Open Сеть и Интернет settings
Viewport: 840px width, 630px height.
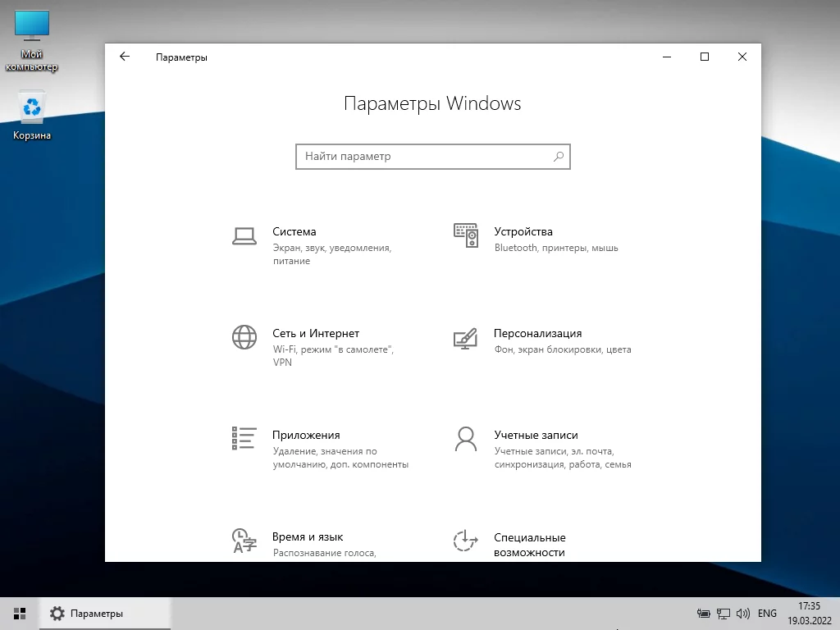322,347
